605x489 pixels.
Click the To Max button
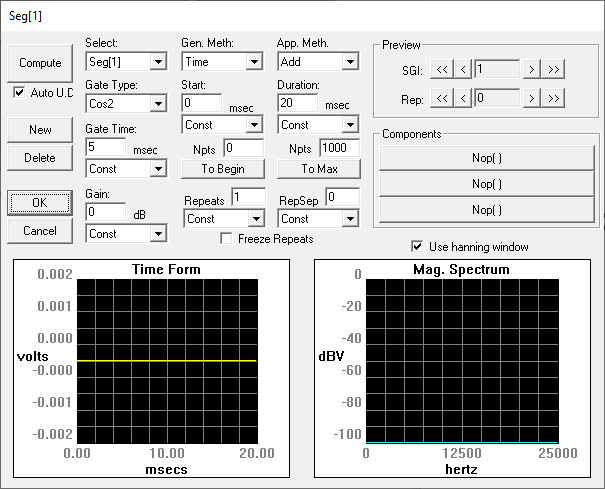[x=319, y=169]
